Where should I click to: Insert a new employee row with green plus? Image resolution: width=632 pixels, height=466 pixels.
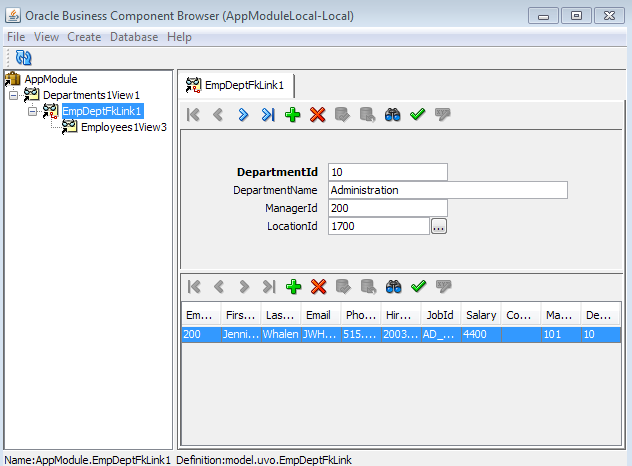click(293, 287)
